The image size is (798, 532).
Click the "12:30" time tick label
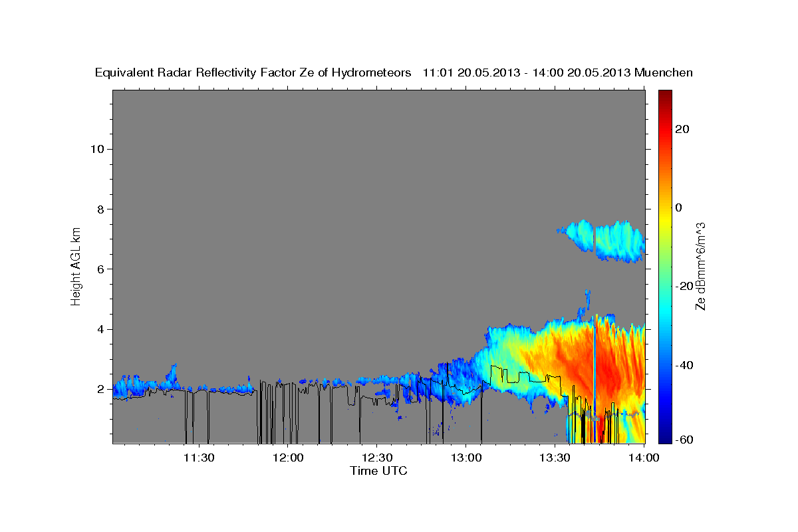point(376,458)
